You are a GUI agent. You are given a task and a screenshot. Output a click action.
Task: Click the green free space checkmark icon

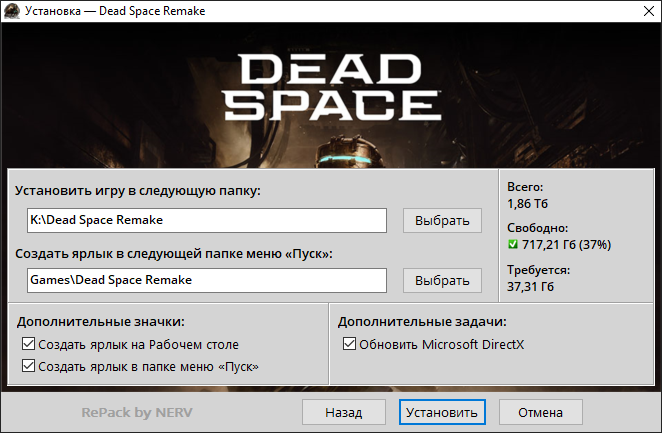click(514, 245)
